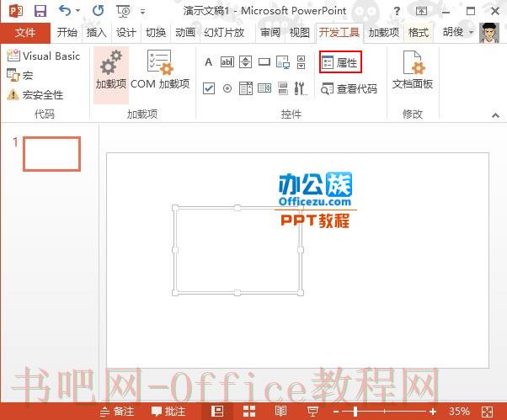Fit slide to current window
This screenshot has width=507, height=420.
coord(487,412)
